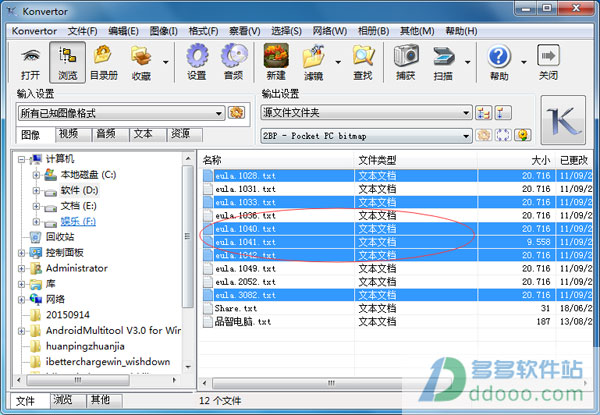The image size is (600, 415).
Task: Expand the 收藏 dropdown arrow
Action: (x=166, y=62)
